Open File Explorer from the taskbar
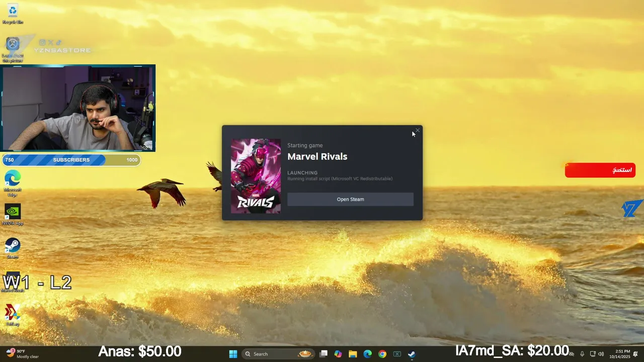 (353, 354)
